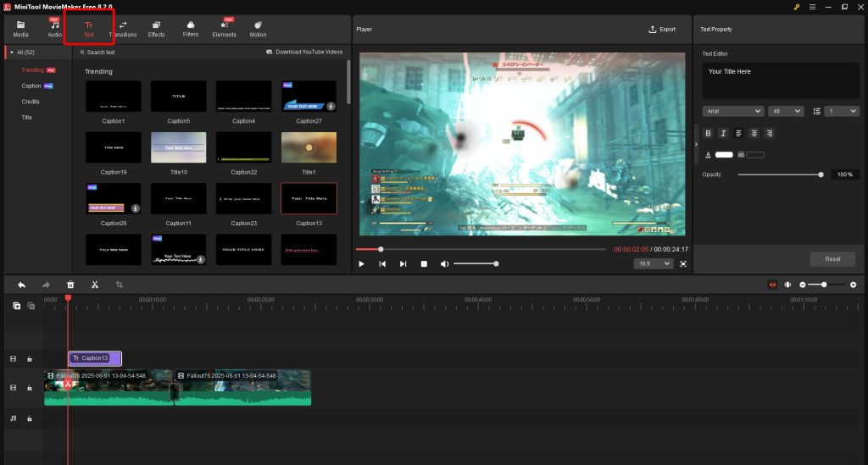Image resolution: width=868 pixels, height=465 pixels.
Task: Open the Arial font dropdown
Action: pos(733,111)
